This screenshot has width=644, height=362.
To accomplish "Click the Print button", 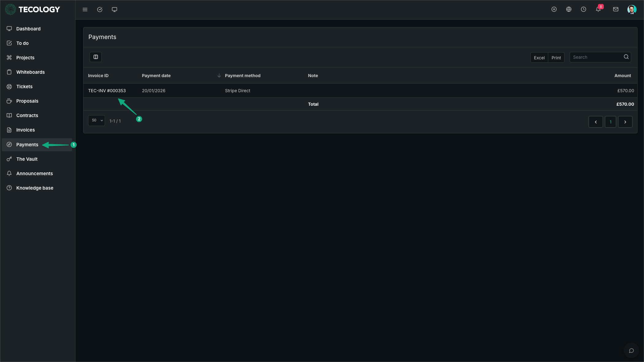I will pyautogui.click(x=556, y=58).
